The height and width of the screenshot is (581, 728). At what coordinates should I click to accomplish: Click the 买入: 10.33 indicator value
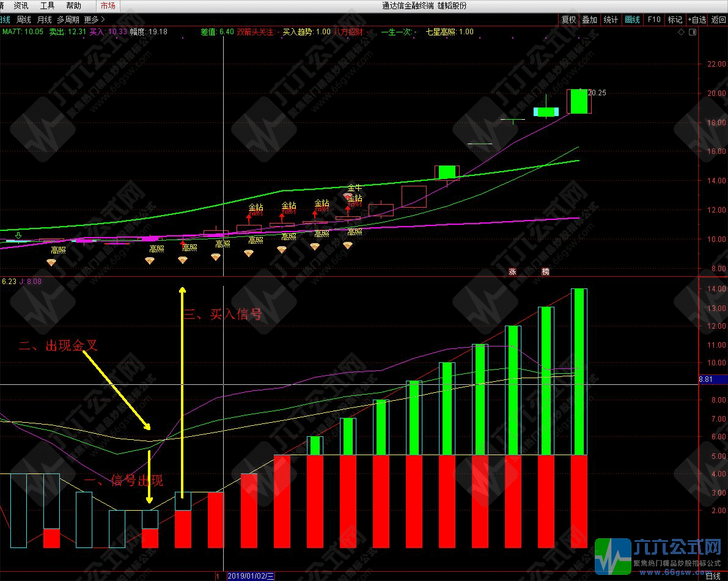pyautogui.click(x=108, y=32)
